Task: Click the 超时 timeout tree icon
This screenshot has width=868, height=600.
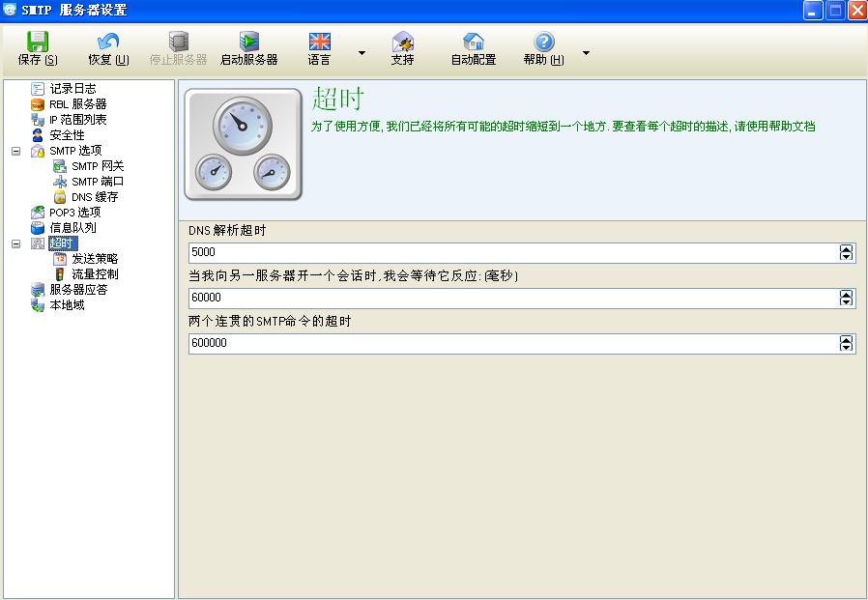Action: tap(38, 243)
